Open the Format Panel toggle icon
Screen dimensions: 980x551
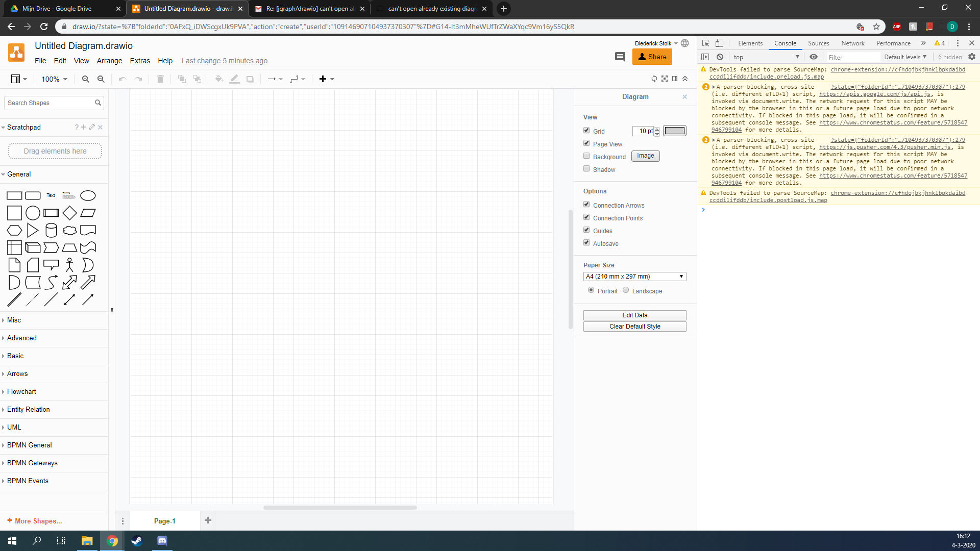(x=674, y=79)
